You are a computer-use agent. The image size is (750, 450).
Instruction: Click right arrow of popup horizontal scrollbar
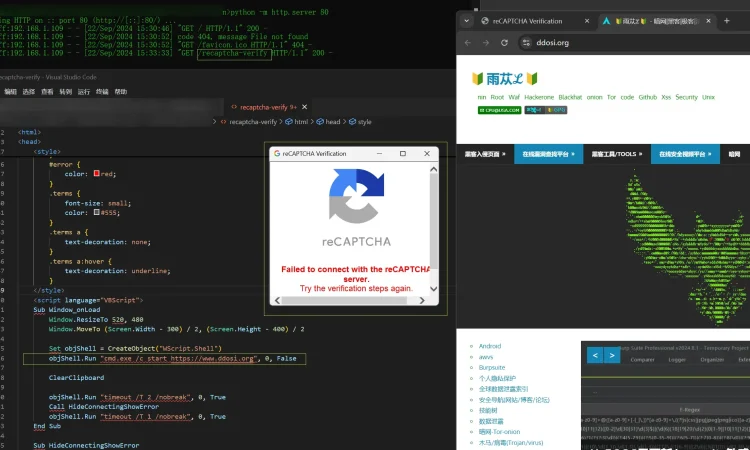(421, 300)
